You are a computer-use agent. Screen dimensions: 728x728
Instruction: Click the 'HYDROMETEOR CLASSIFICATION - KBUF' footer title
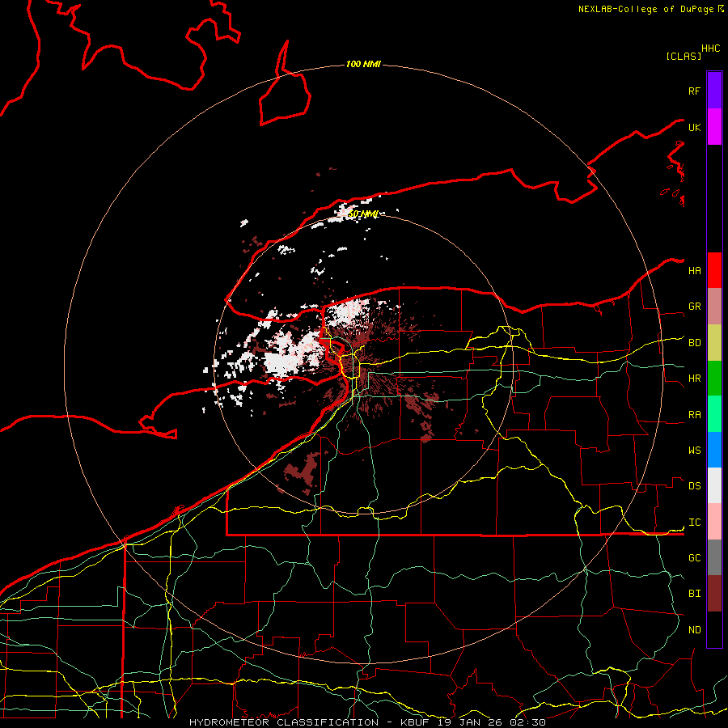click(x=313, y=722)
